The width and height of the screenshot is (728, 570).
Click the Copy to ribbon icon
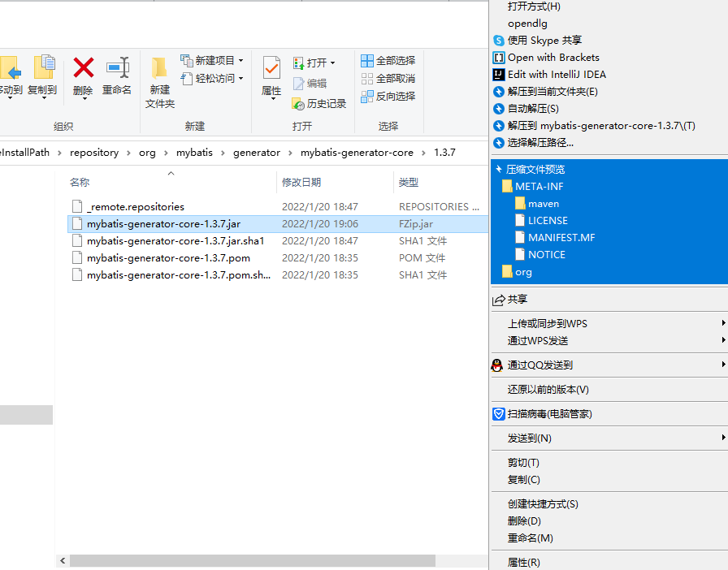[x=44, y=67]
